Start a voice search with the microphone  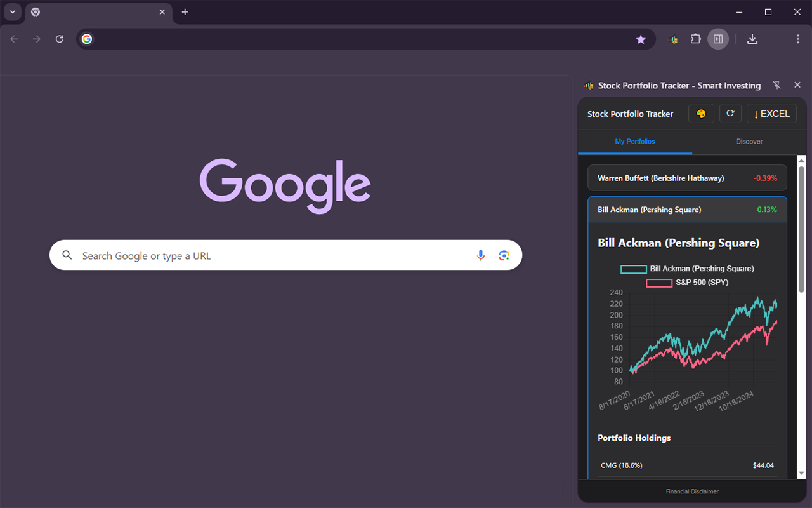(481, 255)
